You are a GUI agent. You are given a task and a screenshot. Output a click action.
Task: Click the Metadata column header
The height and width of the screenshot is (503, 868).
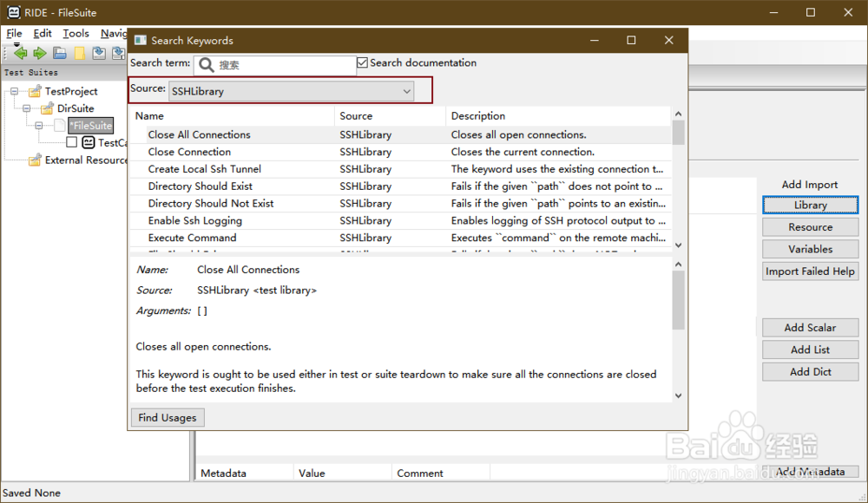(x=244, y=474)
